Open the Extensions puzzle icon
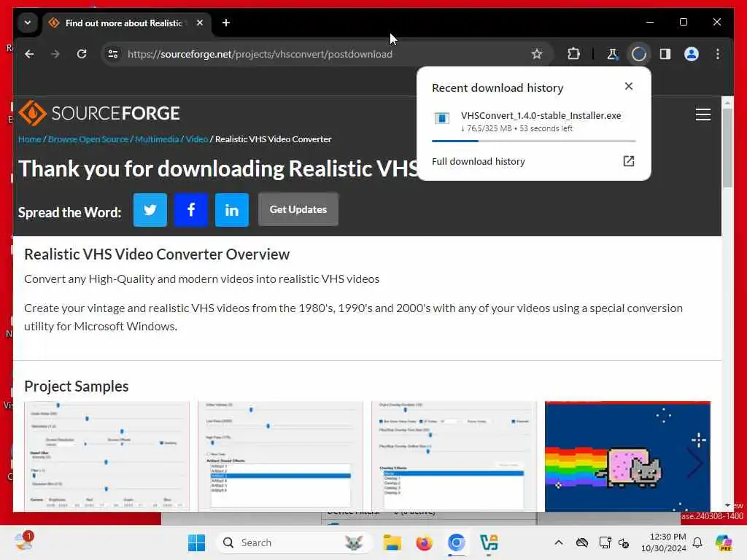The height and width of the screenshot is (560, 747). pyautogui.click(x=573, y=54)
